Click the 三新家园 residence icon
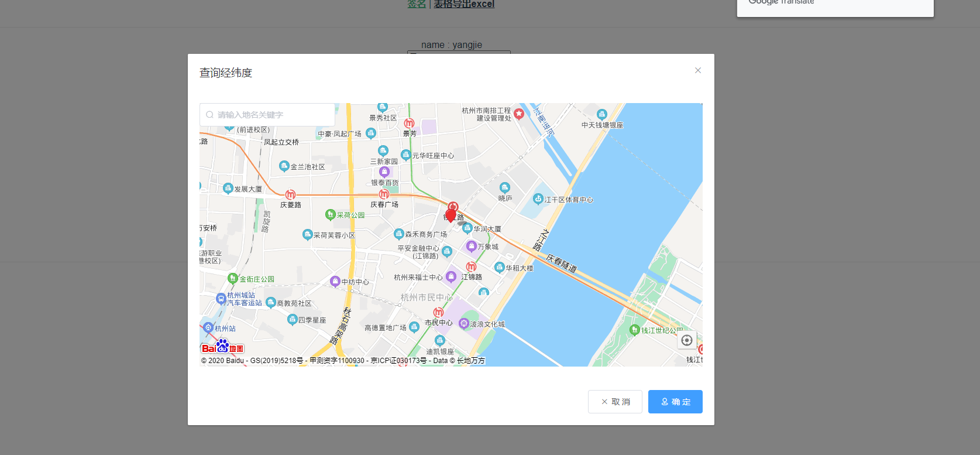Screen dimensions: 980x455 (x=383, y=151)
